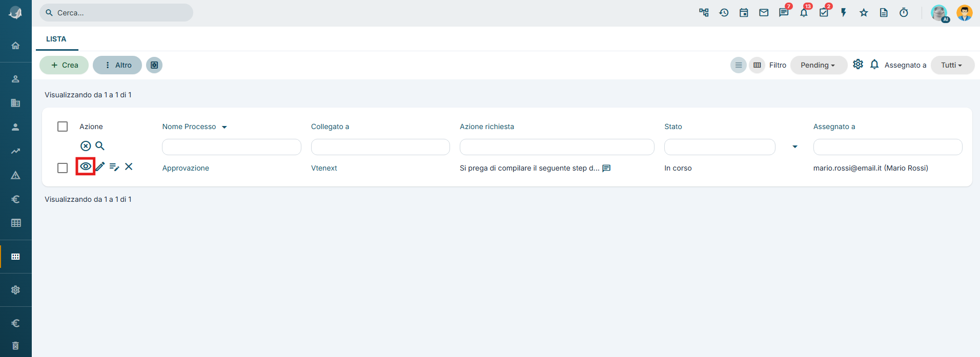Open notifications bell with badge 13
This screenshot has height=357, width=980.
[x=805, y=12]
